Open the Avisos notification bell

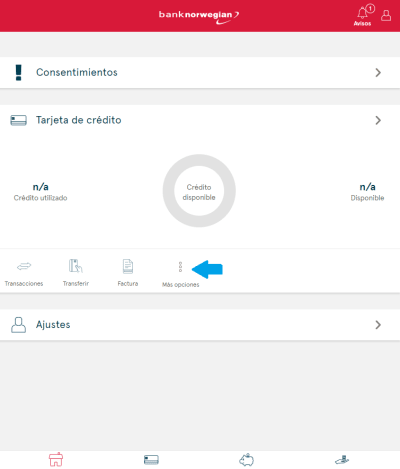click(362, 13)
